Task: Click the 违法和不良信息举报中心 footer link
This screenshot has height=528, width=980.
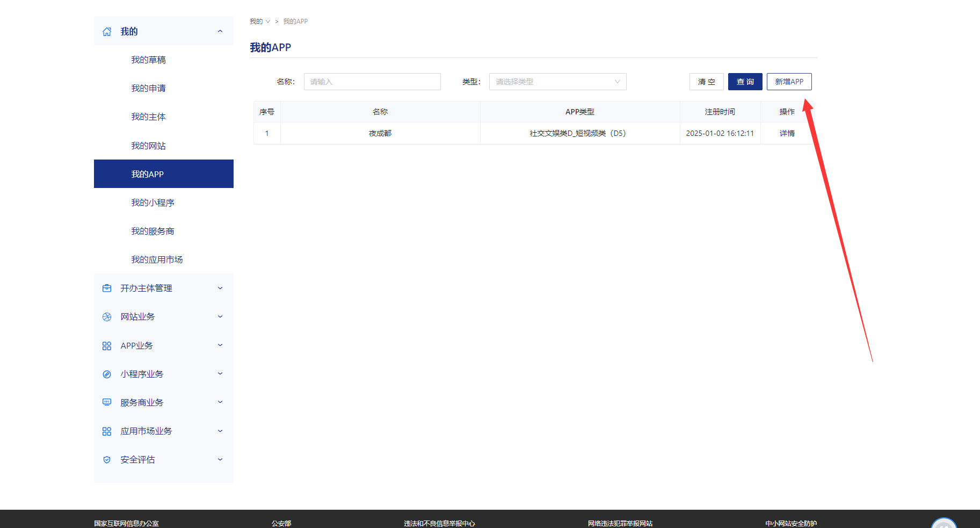Action: [x=439, y=523]
